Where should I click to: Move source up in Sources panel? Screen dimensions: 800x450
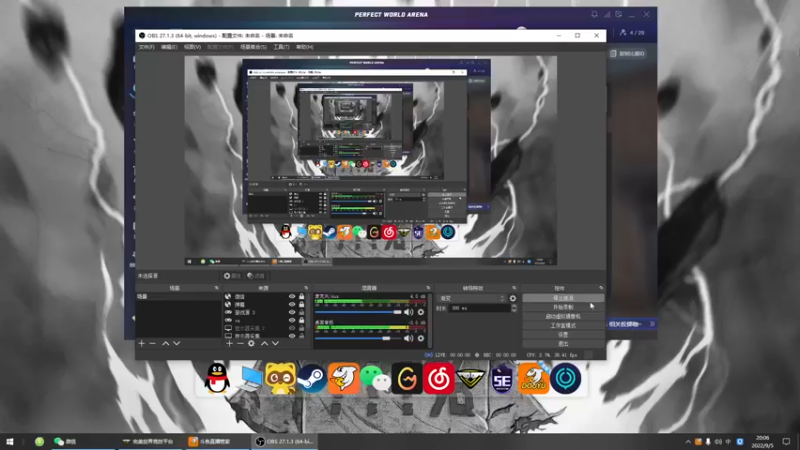tap(264, 343)
